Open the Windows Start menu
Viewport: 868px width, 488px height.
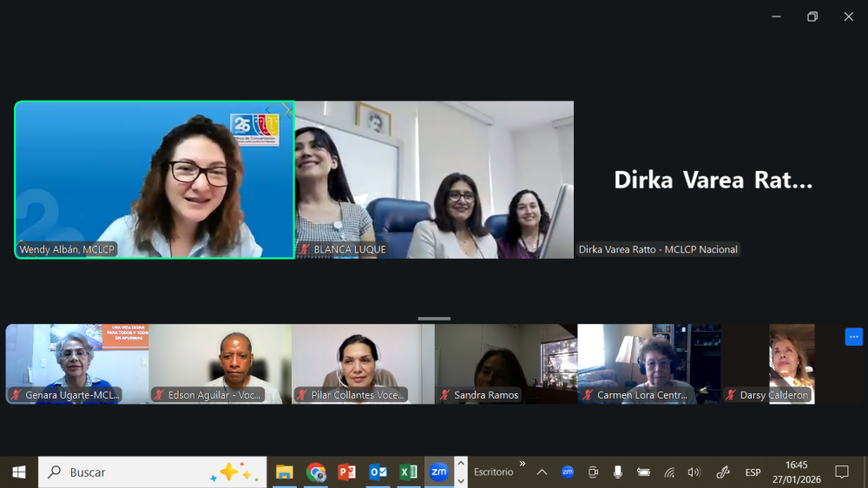[19, 472]
